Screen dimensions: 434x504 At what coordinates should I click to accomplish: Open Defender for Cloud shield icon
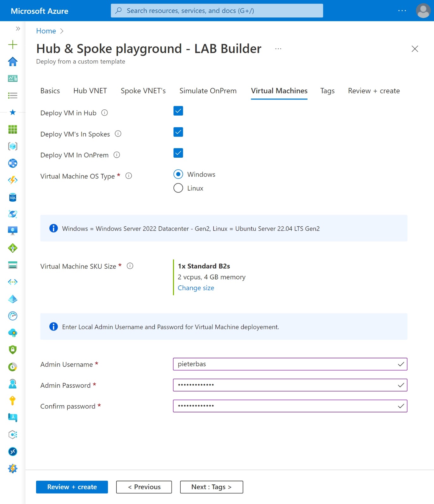tap(13, 350)
